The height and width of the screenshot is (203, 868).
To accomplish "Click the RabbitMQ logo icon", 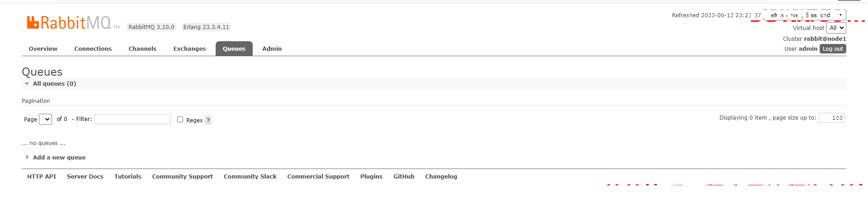I will pos(33,23).
